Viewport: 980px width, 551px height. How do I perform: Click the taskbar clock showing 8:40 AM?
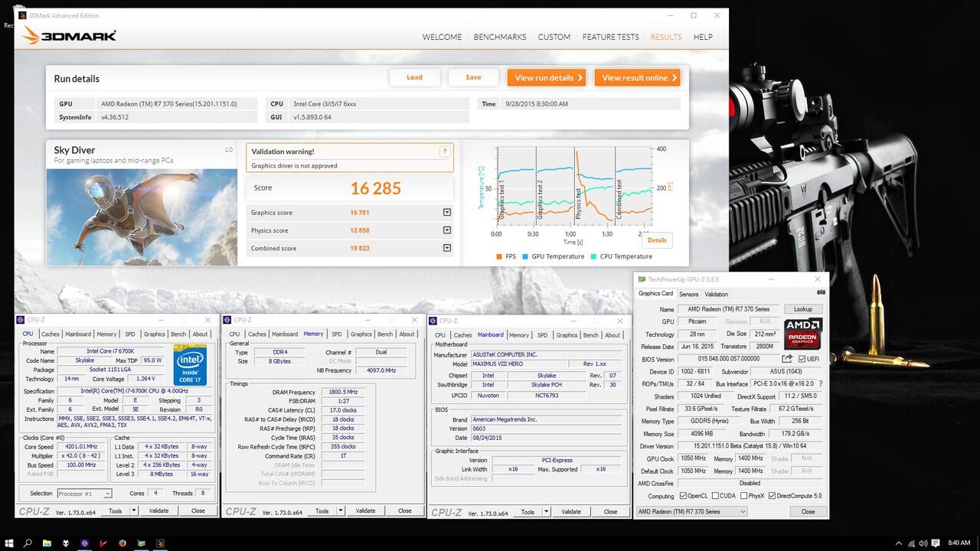pyautogui.click(x=959, y=543)
